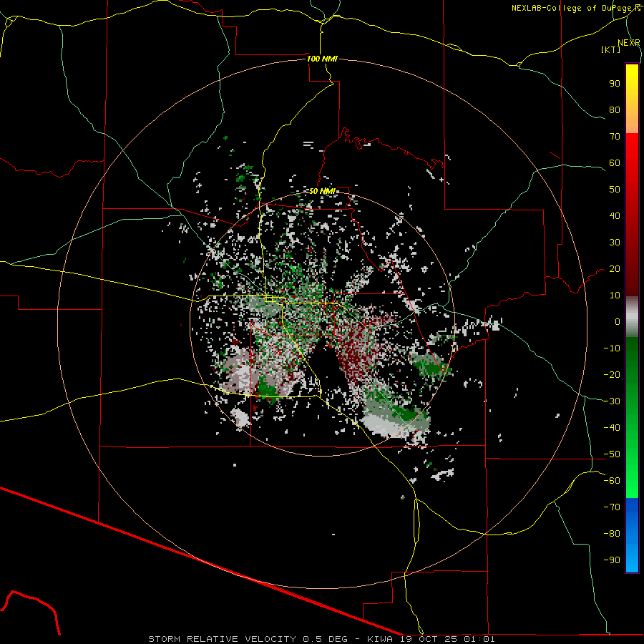Click the -50 knot scale label
Screen dimensions: 644x644
[x=612, y=454]
